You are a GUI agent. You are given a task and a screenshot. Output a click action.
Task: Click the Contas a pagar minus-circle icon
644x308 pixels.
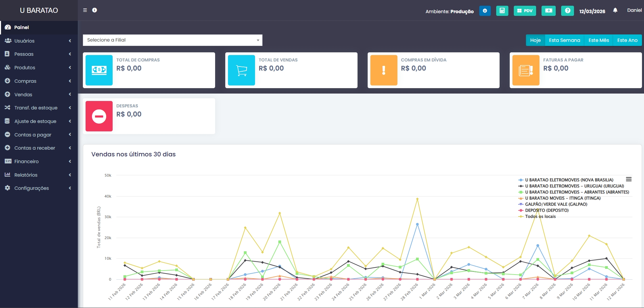click(7, 134)
